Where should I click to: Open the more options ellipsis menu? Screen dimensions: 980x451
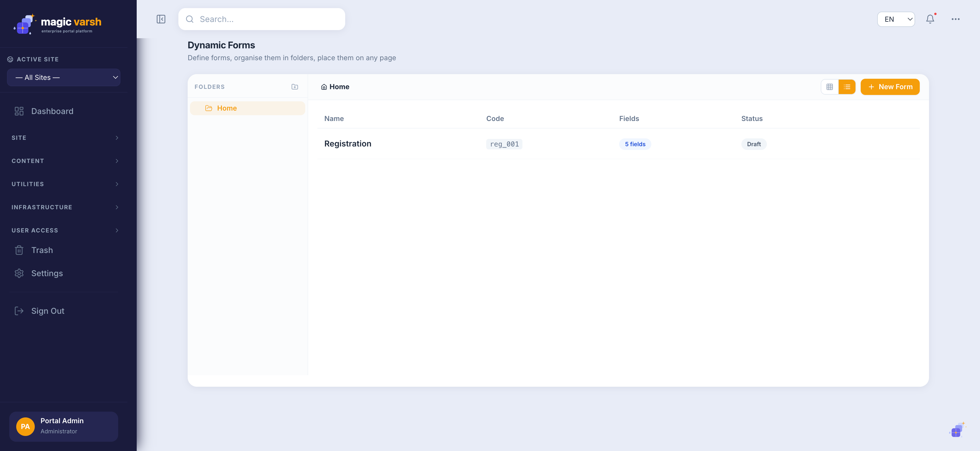click(x=956, y=19)
